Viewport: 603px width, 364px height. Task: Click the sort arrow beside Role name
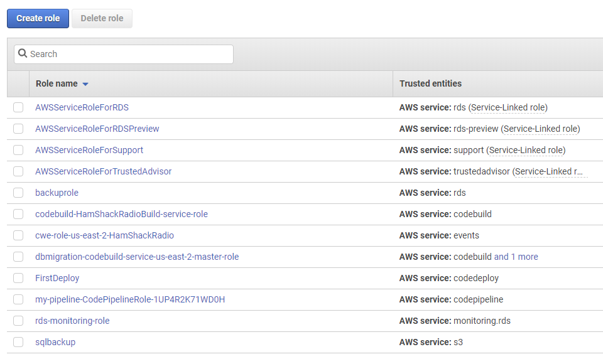point(85,84)
